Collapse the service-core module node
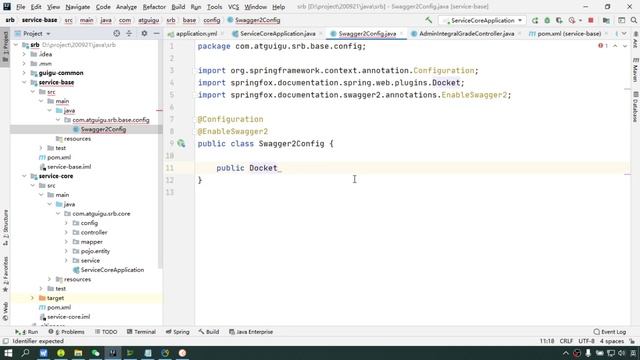The image size is (640, 360). click(x=24, y=176)
